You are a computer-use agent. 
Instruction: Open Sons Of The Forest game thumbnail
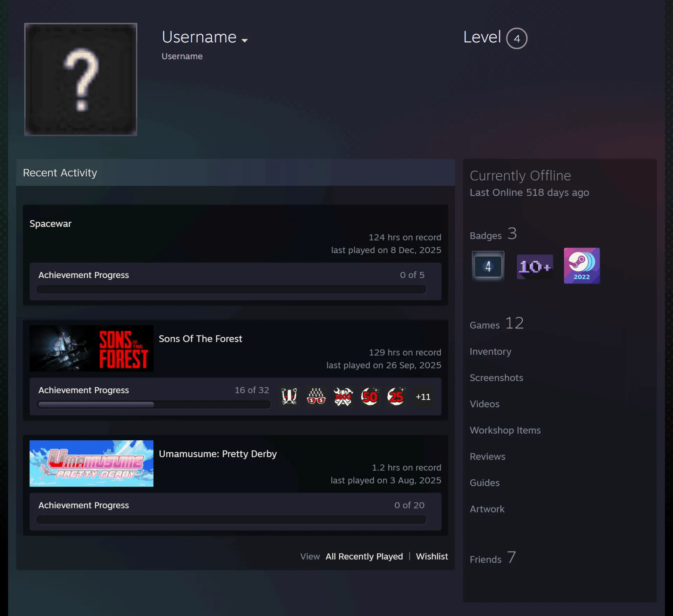(91, 348)
